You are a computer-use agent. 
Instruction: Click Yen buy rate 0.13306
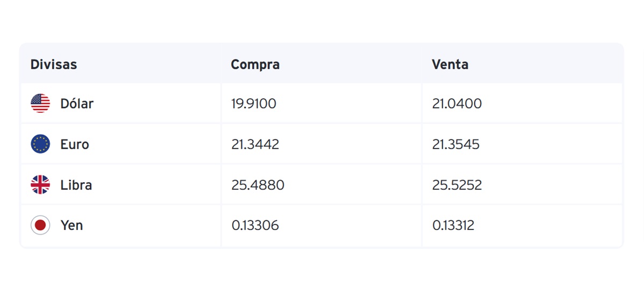click(255, 226)
